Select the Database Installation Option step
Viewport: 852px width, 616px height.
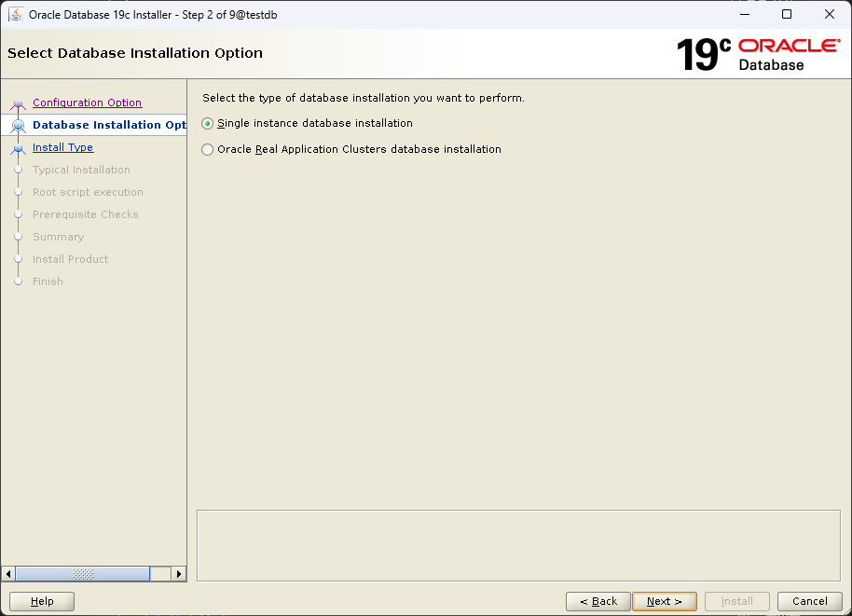point(109,125)
